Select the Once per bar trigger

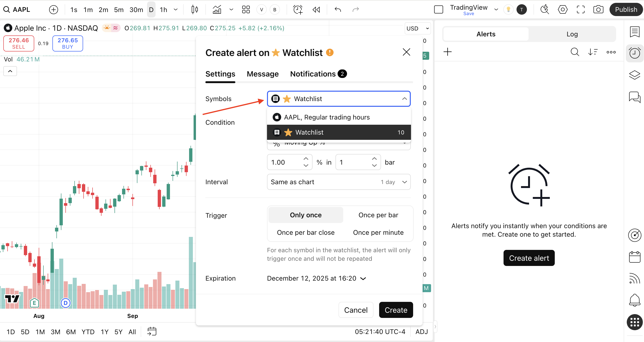(x=378, y=215)
